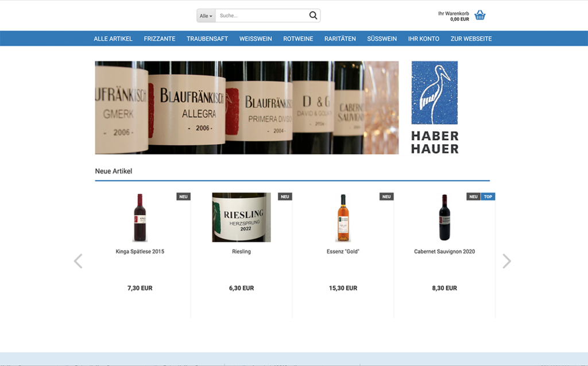Click the NEU badge on the Riesling product
This screenshot has width=588, height=366.
tap(285, 196)
